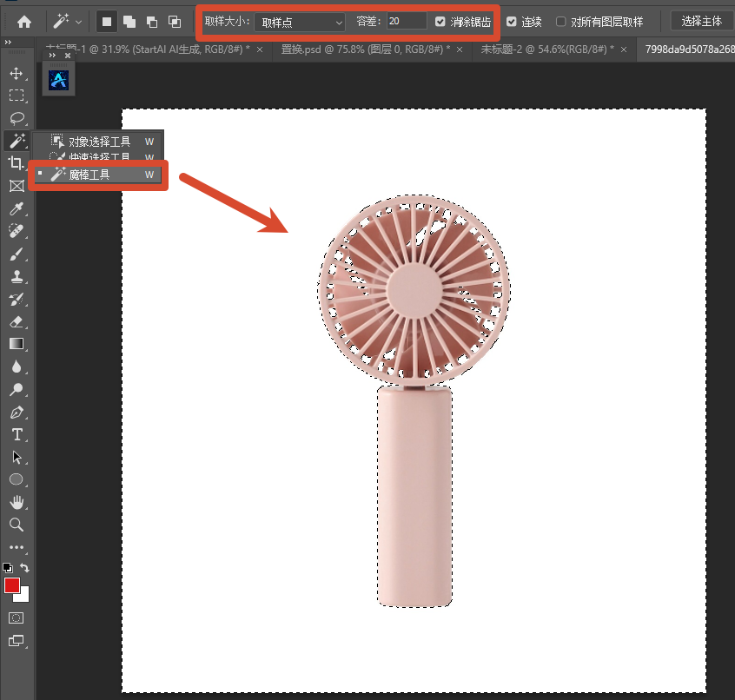This screenshot has width=735, height=700.
Task: Select the Gradient tool
Action: click(x=17, y=344)
